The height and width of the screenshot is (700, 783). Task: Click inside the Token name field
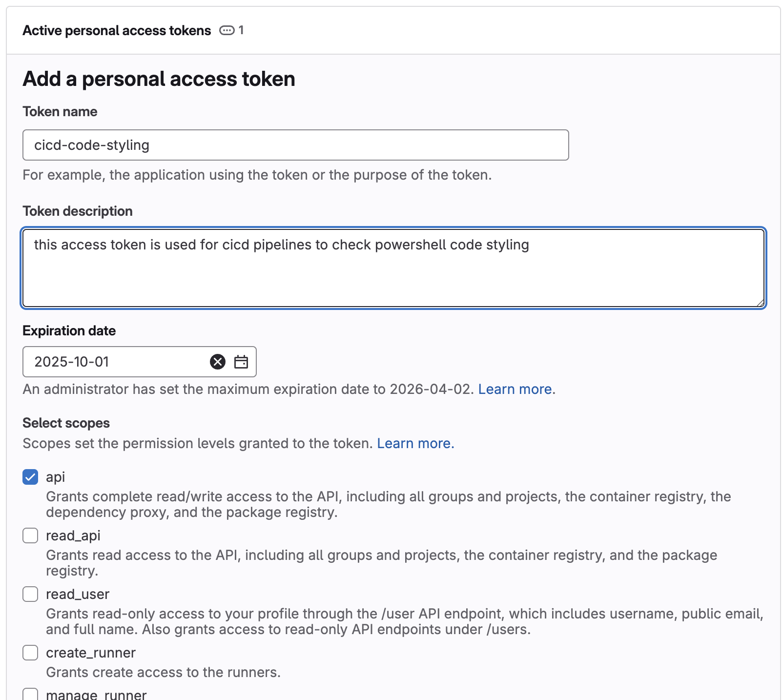(296, 145)
